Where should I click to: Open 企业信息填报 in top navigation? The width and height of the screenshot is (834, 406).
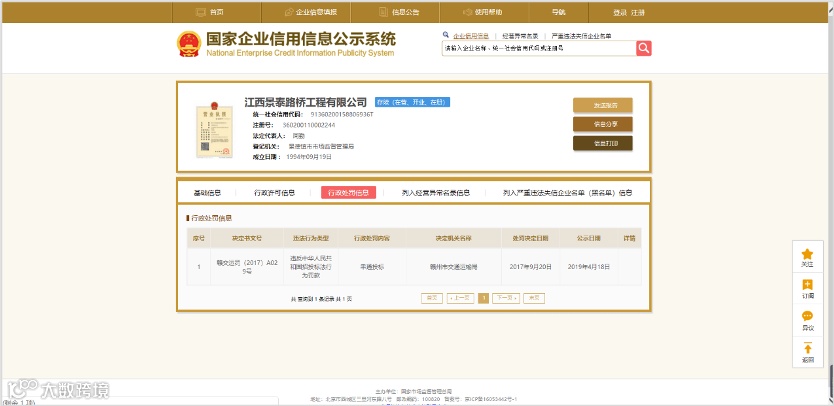click(316, 12)
